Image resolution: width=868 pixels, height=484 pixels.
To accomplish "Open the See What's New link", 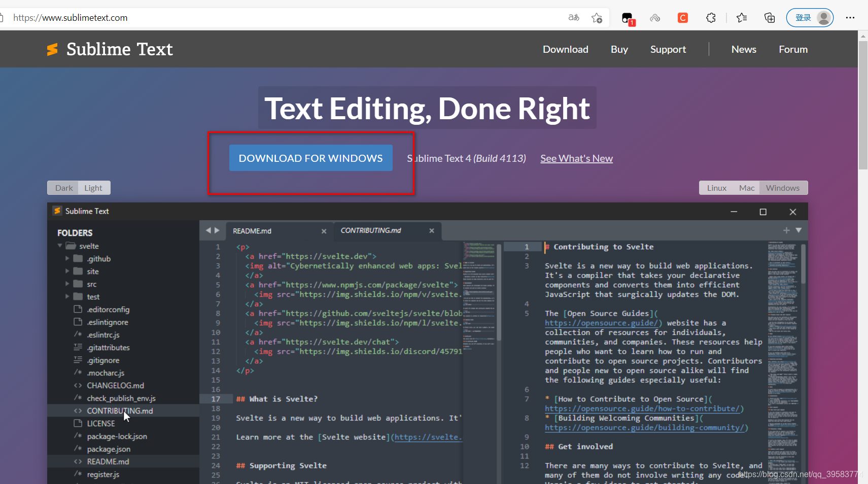I will [576, 158].
